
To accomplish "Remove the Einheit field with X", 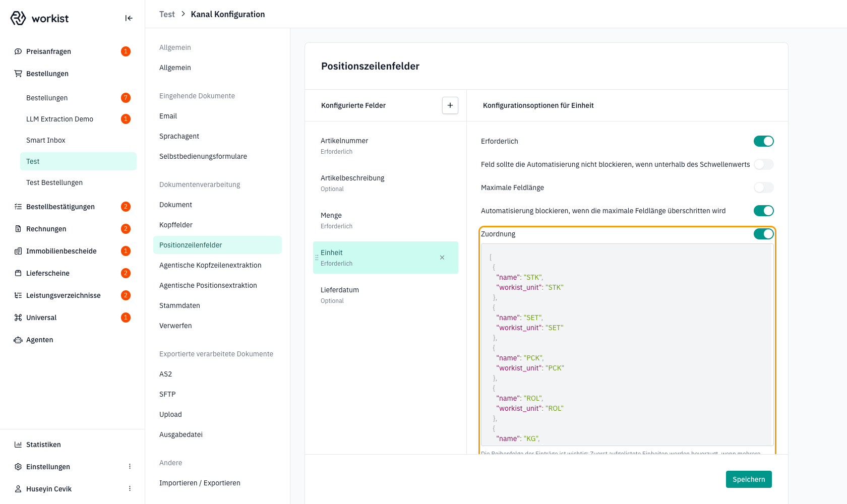I will 442,258.
